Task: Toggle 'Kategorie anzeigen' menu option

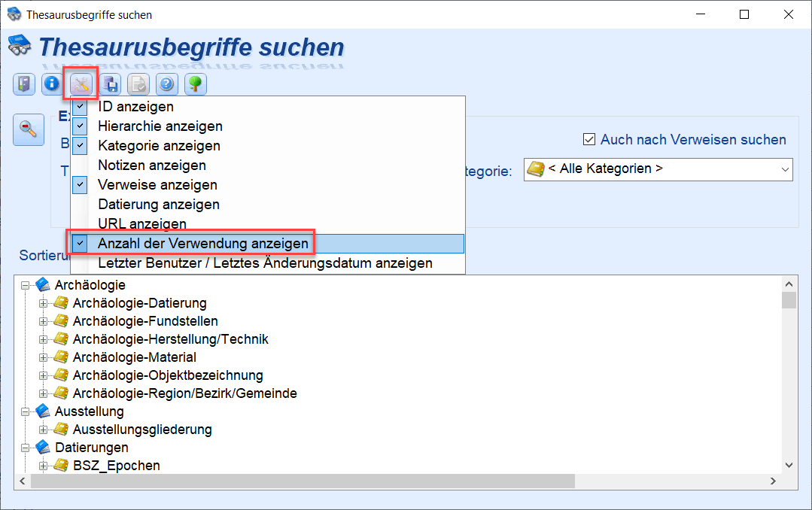Action: pos(268,146)
